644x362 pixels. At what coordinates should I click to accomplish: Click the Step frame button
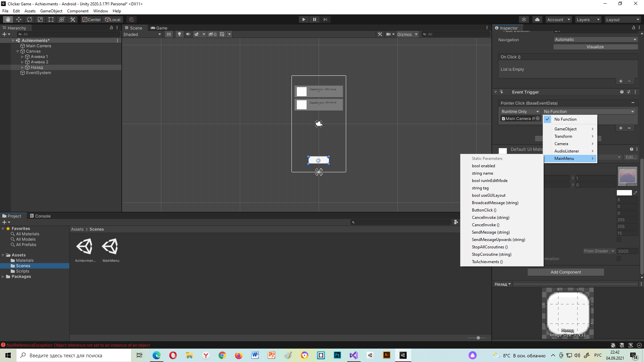[325, 19]
